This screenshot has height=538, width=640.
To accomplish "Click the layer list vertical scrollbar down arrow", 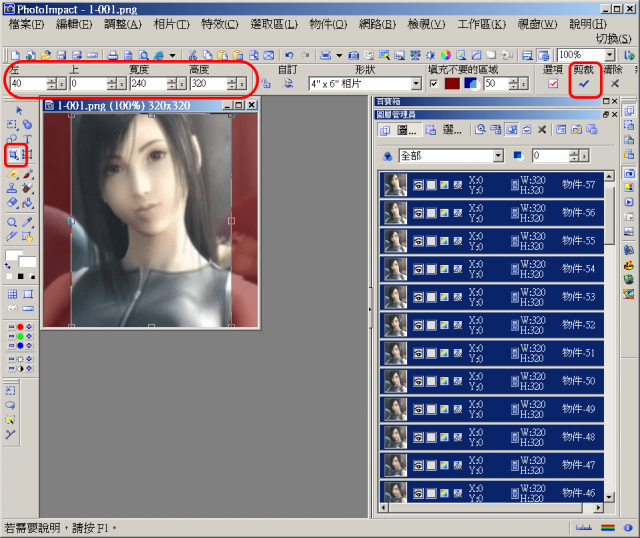I will pos(609,497).
